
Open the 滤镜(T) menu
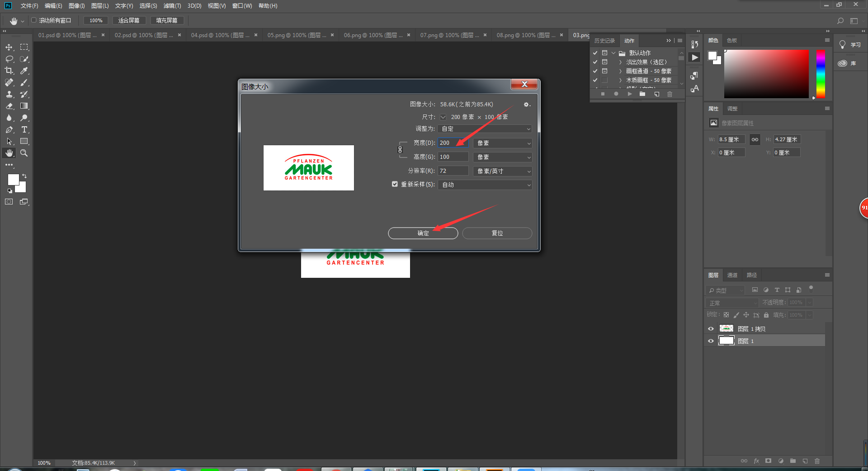(x=172, y=6)
